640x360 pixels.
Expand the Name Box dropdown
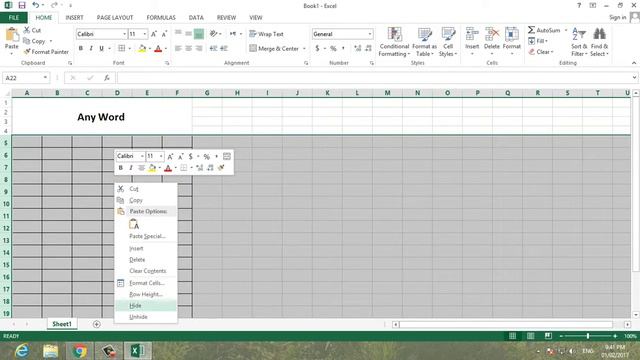coord(45,78)
